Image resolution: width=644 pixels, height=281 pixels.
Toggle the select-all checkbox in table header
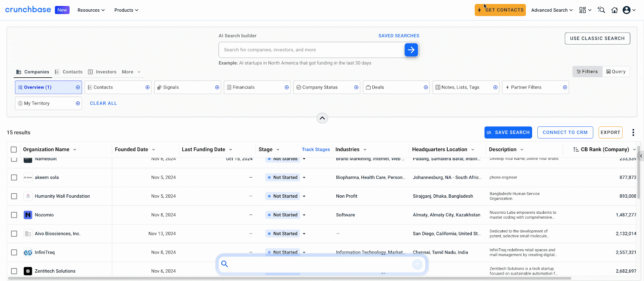(14, 149)
